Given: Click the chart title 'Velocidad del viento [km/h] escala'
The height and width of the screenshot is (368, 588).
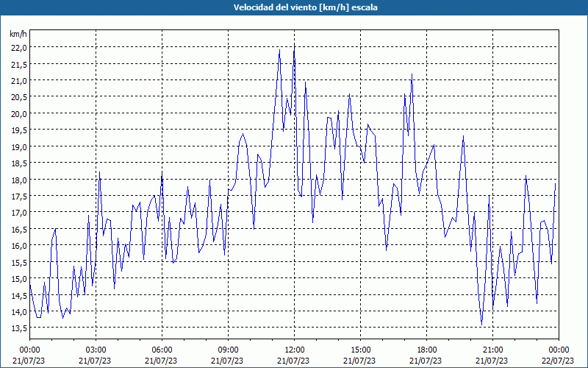Looking at the screenshot, I should (305, 7).
